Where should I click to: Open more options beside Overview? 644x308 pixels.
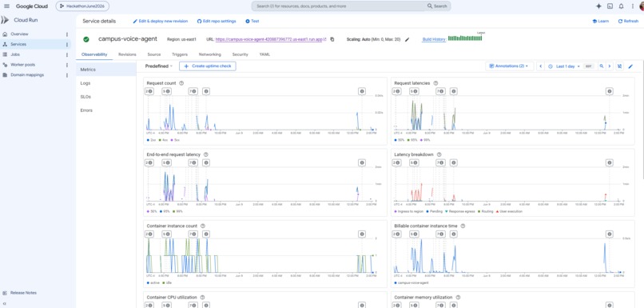(67, 34)
